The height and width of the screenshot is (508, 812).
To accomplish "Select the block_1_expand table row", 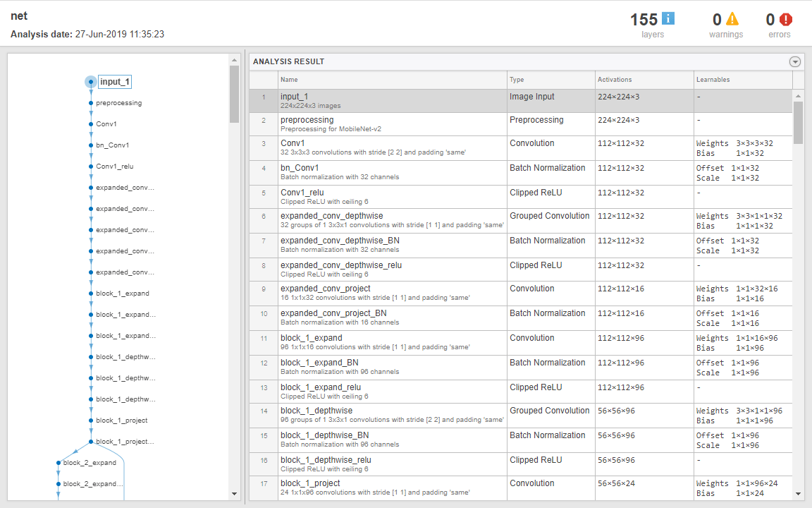I will [x=521, y=343].
